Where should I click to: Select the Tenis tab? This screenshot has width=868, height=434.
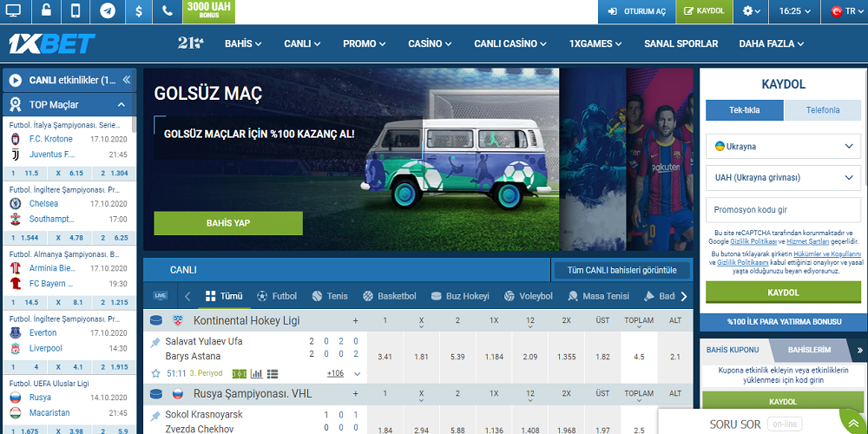point(330,296)
